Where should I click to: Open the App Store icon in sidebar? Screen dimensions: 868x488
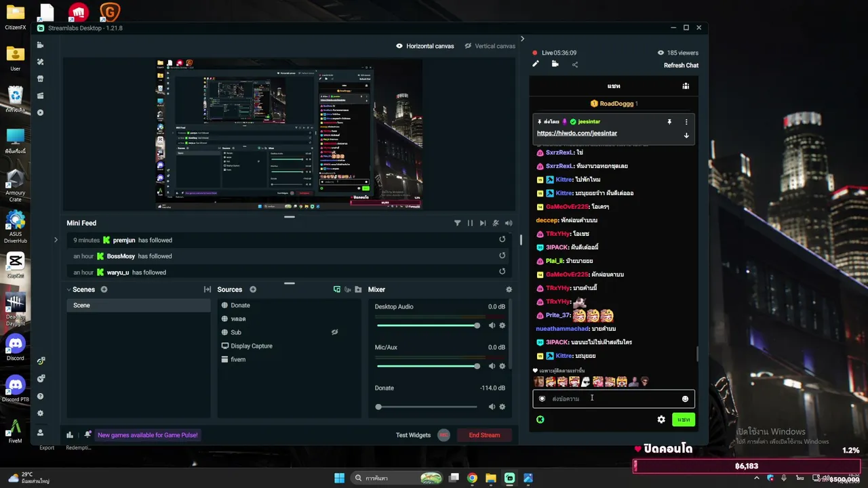click(x=40, y=79)
